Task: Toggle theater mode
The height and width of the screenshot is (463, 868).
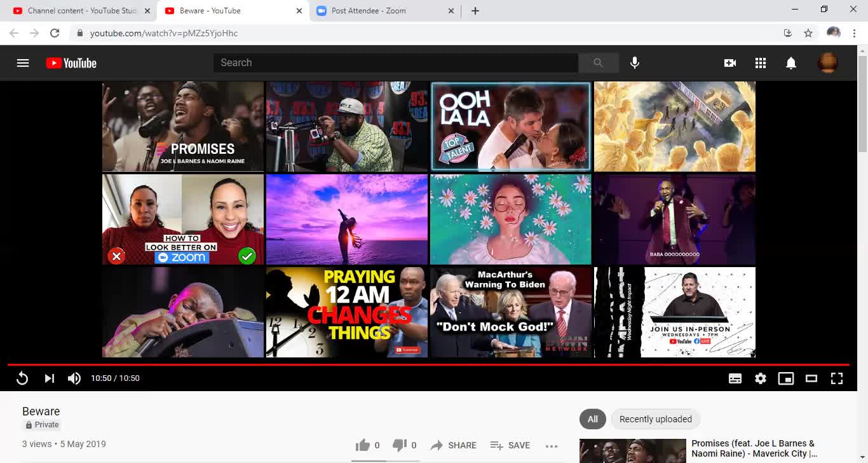Action: click(811, 378)
